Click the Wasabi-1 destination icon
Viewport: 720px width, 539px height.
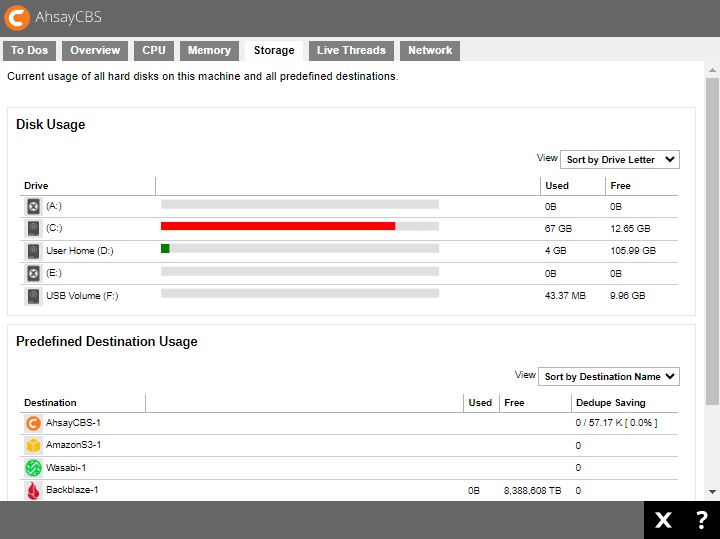33,467
